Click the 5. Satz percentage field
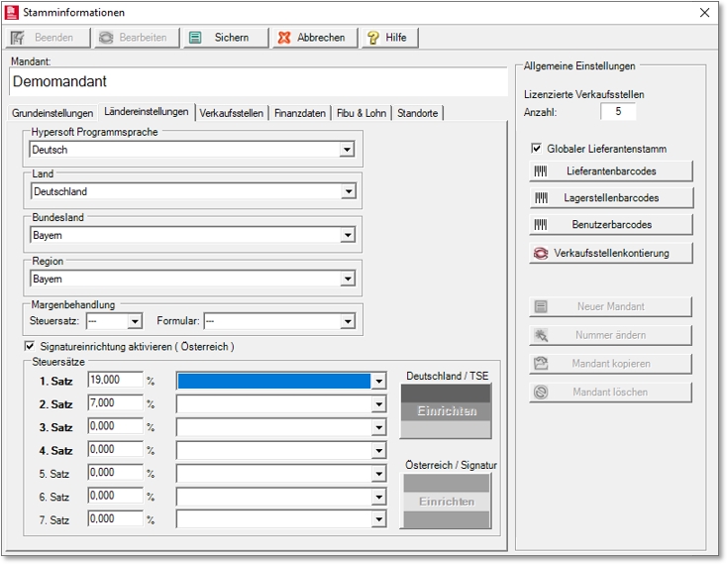 [115, 473]
